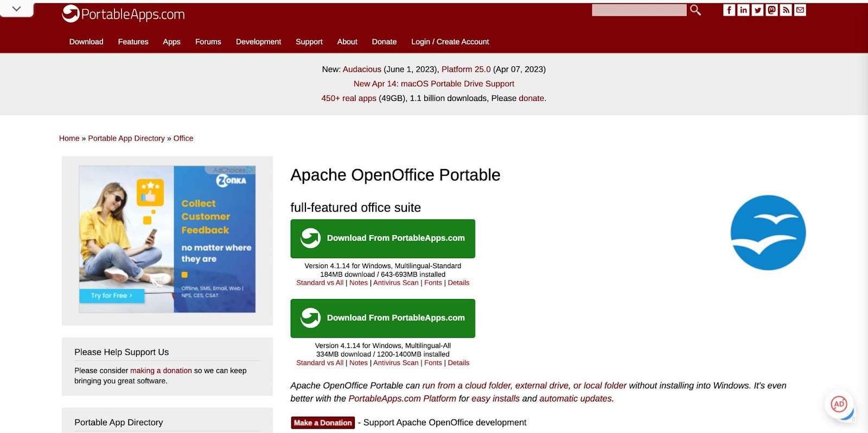Screen dimensions: 868x433
Task: Open Fonts under Multilingual-Standard version
Action: [x=433, y=283]
